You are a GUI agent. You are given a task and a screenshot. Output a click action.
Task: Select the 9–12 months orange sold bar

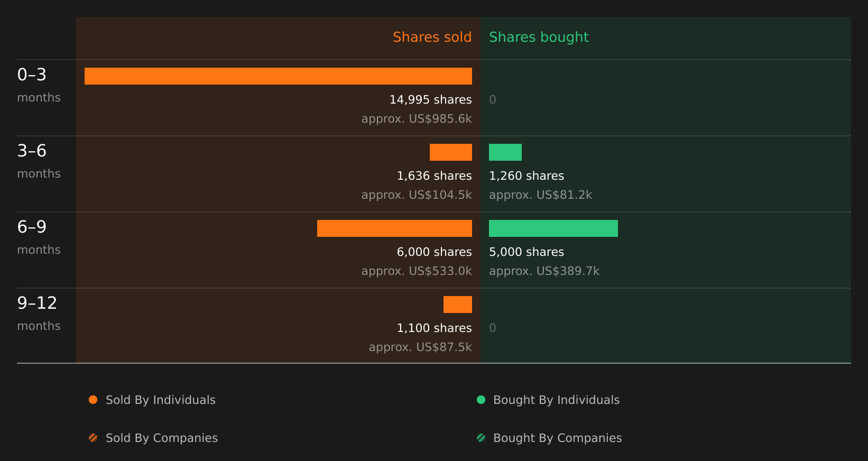[x=458, y=305]
